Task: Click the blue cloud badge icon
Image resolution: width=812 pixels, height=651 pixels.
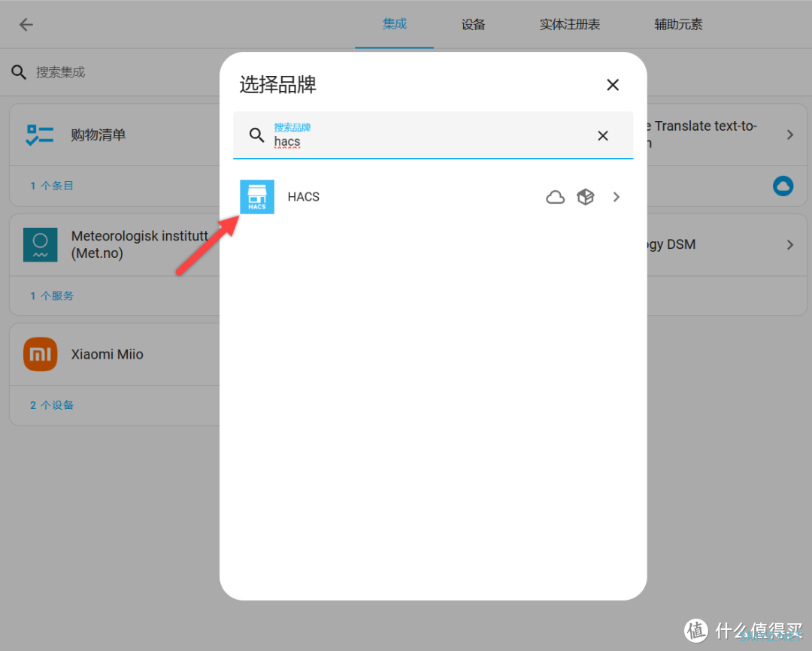Action: 783,186
